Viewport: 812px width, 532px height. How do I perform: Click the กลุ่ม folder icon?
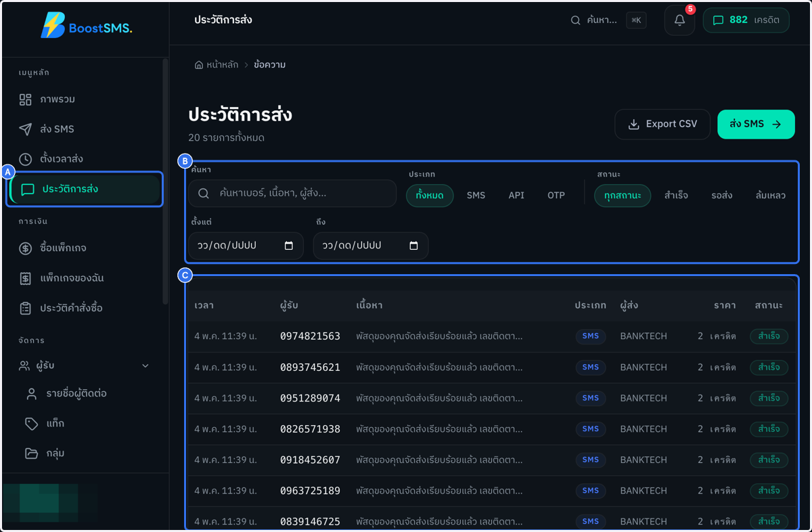[x=31, y=453]
